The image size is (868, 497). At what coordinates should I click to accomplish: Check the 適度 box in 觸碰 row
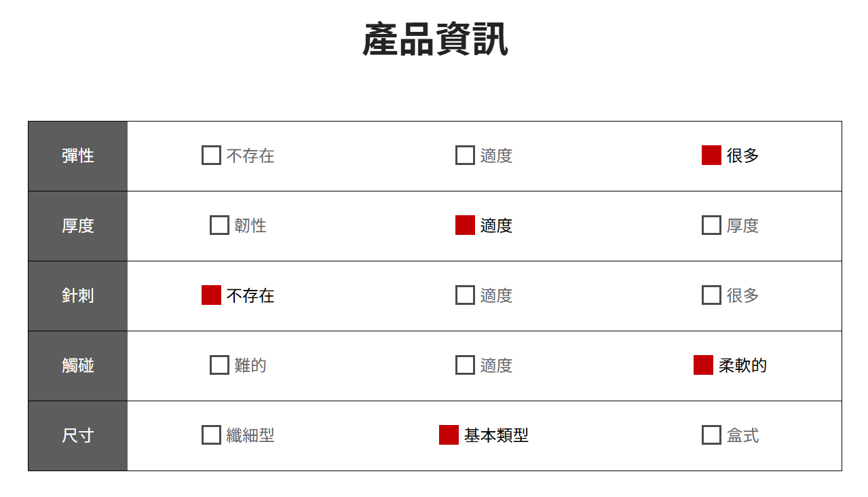465,365
